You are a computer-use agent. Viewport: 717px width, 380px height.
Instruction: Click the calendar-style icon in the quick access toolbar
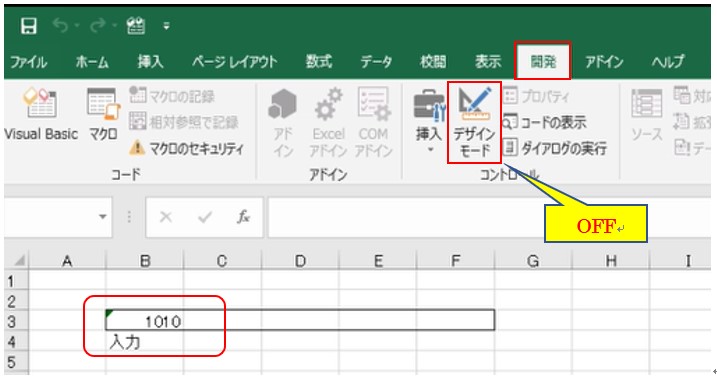pyautogui.click(x=136, y=26)
